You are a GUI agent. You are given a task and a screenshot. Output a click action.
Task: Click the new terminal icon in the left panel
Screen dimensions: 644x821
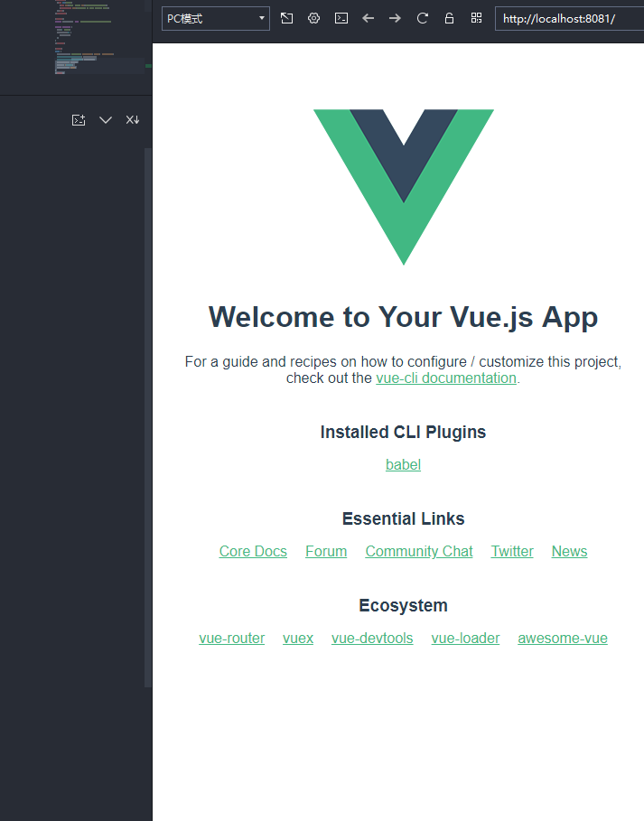pos(79,120)
